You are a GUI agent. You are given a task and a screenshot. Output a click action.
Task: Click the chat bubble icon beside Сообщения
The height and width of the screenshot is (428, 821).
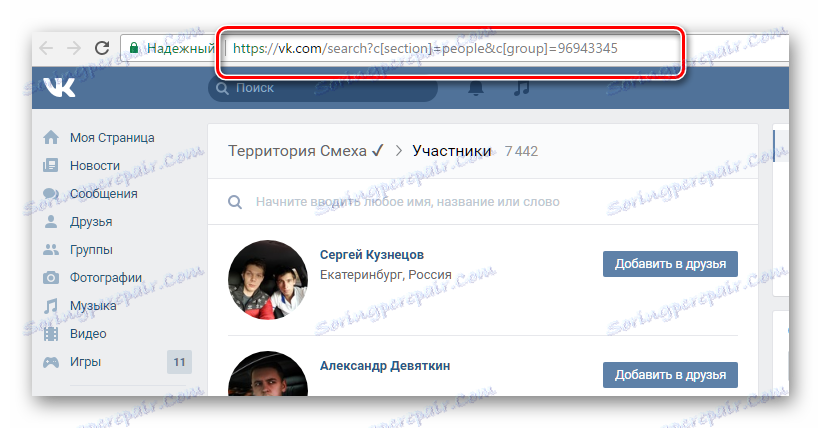tap(51, 194)
